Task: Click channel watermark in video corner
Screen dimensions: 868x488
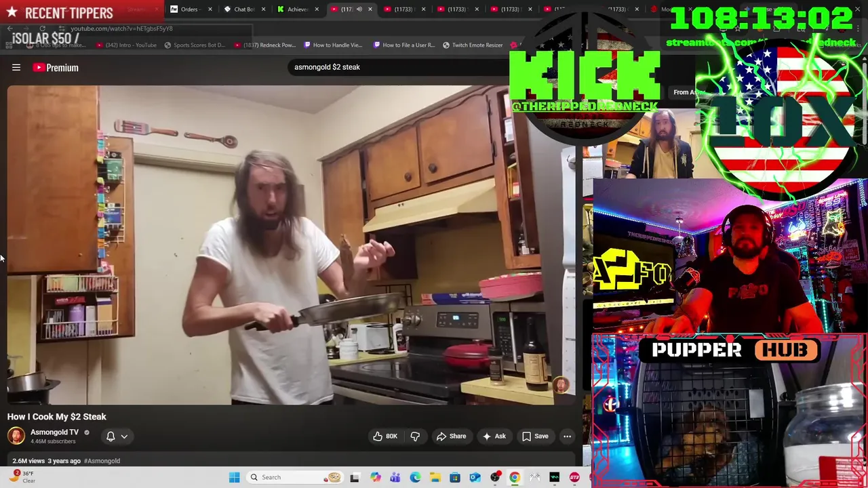Action: coord(561,385)
